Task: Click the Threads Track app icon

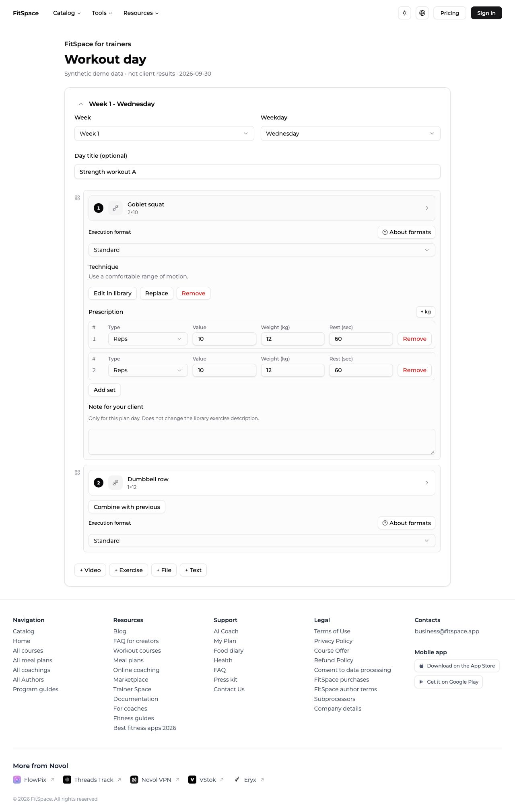Action: tap(67, 779)
